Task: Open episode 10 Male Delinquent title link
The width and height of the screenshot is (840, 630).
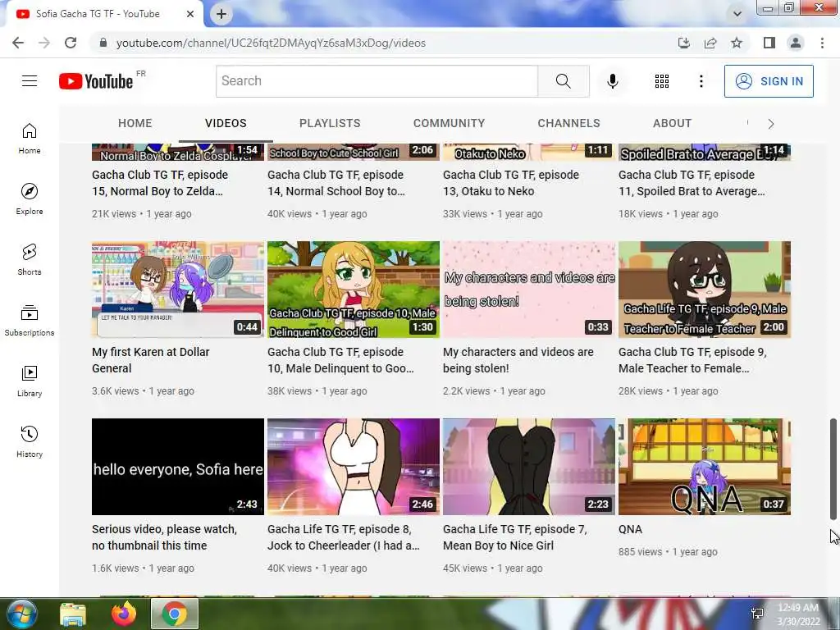Action: [340, 360]
